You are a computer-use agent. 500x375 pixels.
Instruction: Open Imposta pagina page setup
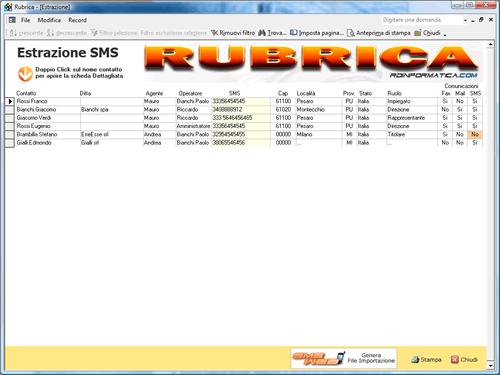316,33
